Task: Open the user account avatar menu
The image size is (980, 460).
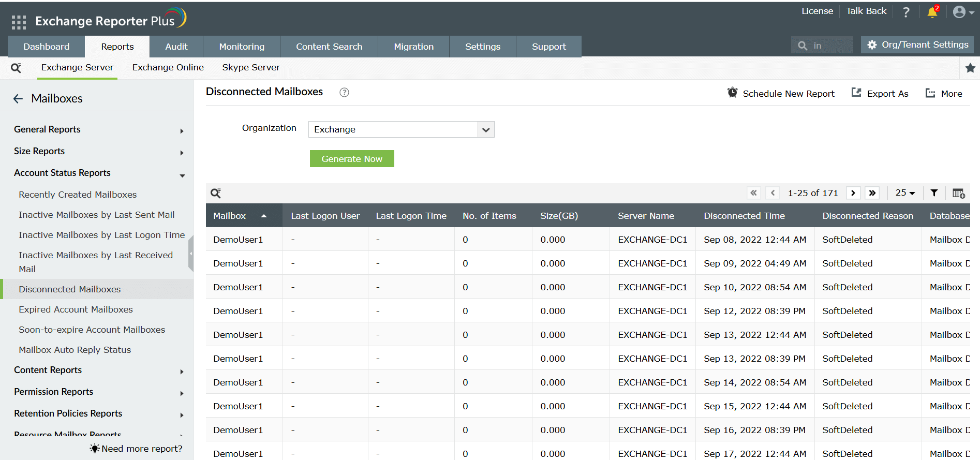Action: click(x=963, y=12)
